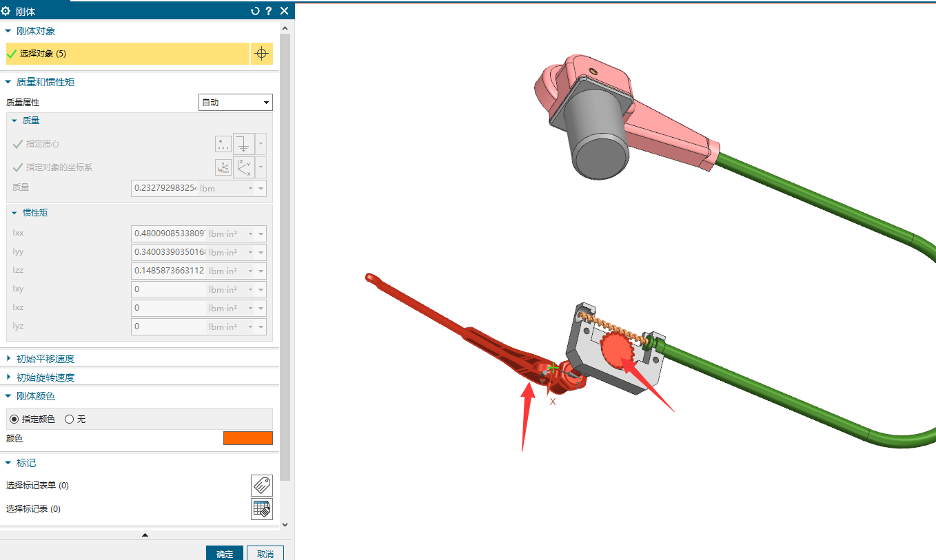Collapse the 标记 section
This screenshot has width=936, height=560.
coord(8,463)
